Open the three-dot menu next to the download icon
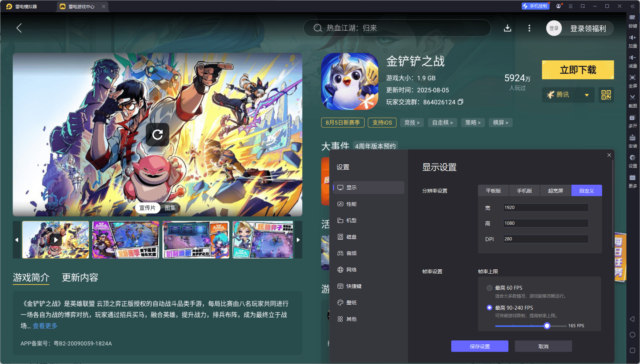 click(529, 28)
